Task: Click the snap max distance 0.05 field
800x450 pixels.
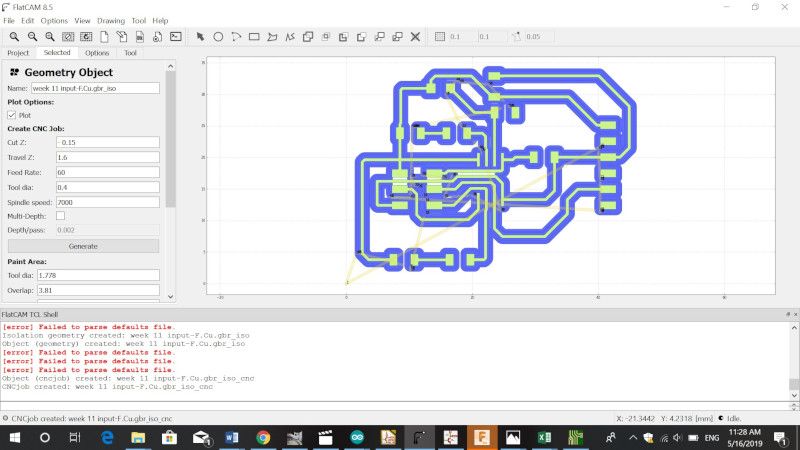Action: (x=539, y=37)
